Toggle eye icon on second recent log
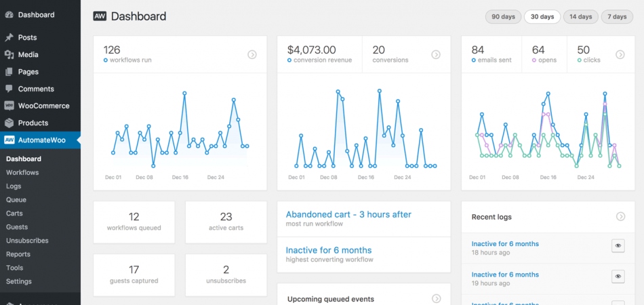644x305 pixels. click(x=618, y=277)
